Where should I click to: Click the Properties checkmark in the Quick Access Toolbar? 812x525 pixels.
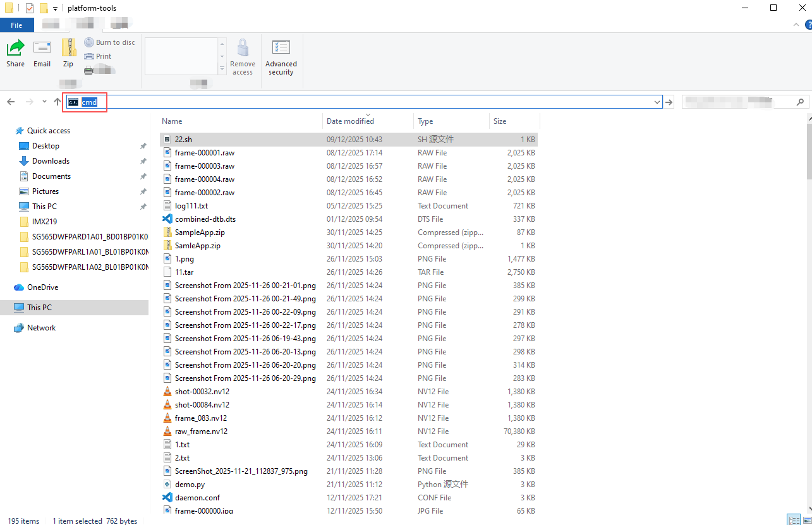coord(30,8)
